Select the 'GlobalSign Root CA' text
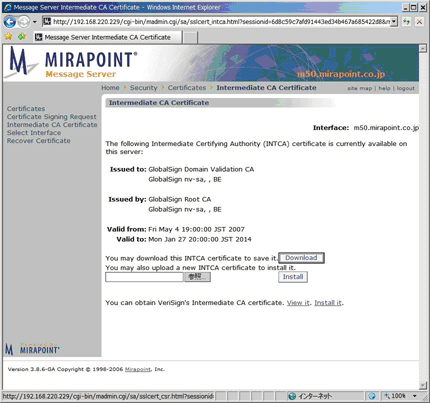 point(180,199)
